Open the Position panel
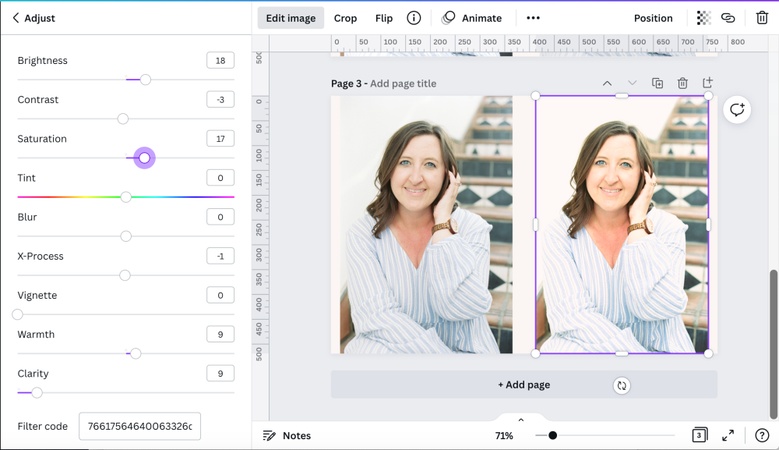The width and height of the screenshot is (779, 450). (x=653, y=18)
